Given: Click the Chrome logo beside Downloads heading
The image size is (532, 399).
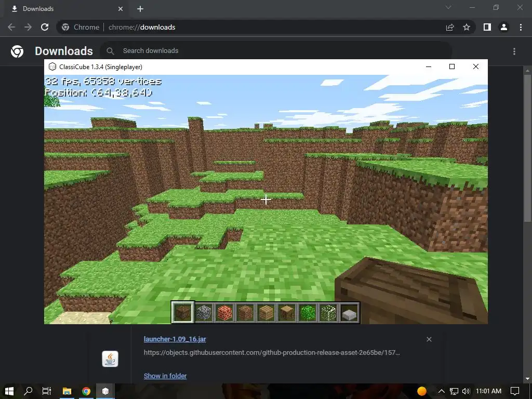Looking at the screenshot, I should click(x=17, y=51).
